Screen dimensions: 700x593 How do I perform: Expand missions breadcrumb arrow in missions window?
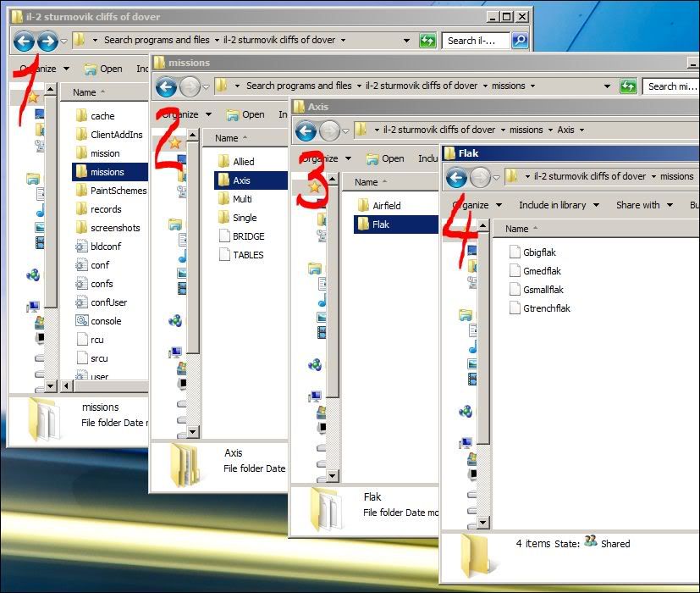tap(532, 86)
